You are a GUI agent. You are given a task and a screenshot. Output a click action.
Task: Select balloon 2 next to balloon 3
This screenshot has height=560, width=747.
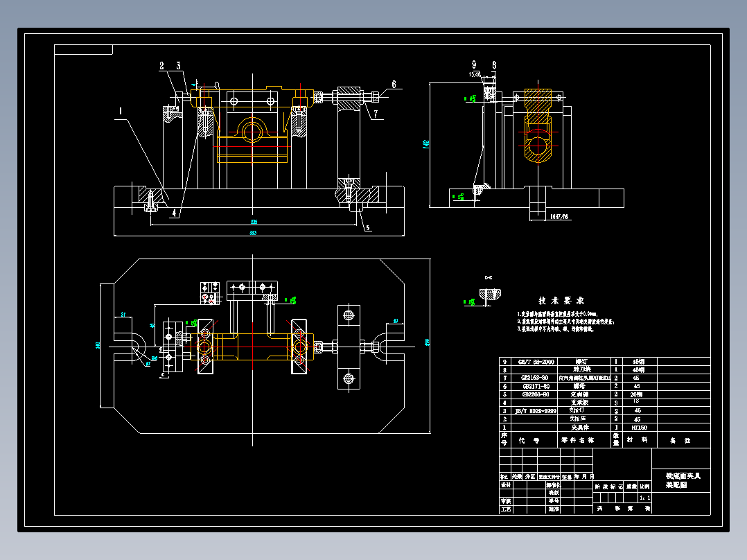[161, 67]
